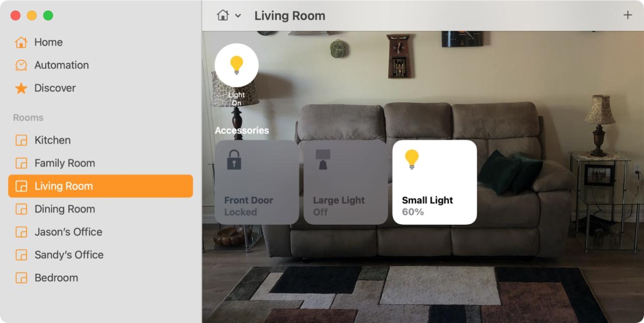
Task: Click the plus add accessory button
Action: [627, 15]
